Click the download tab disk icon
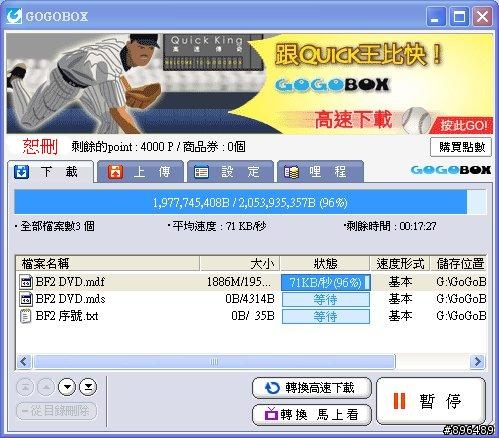This screenshot has width=499, height=438. tap(21, 172)
